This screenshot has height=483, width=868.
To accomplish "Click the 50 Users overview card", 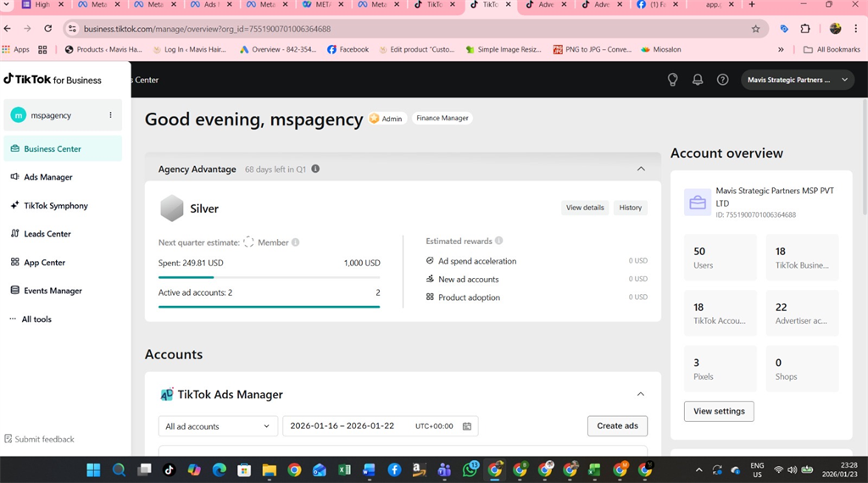I will pos(719,258).
